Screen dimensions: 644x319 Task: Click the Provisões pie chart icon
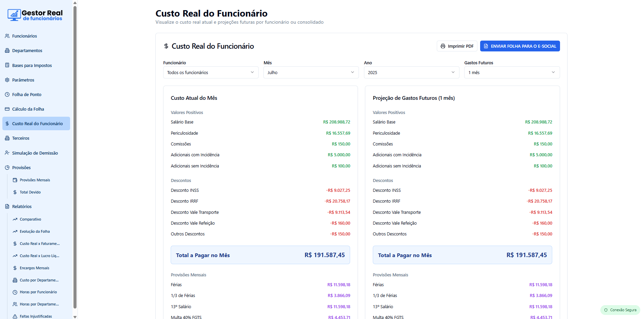point(7,167)
